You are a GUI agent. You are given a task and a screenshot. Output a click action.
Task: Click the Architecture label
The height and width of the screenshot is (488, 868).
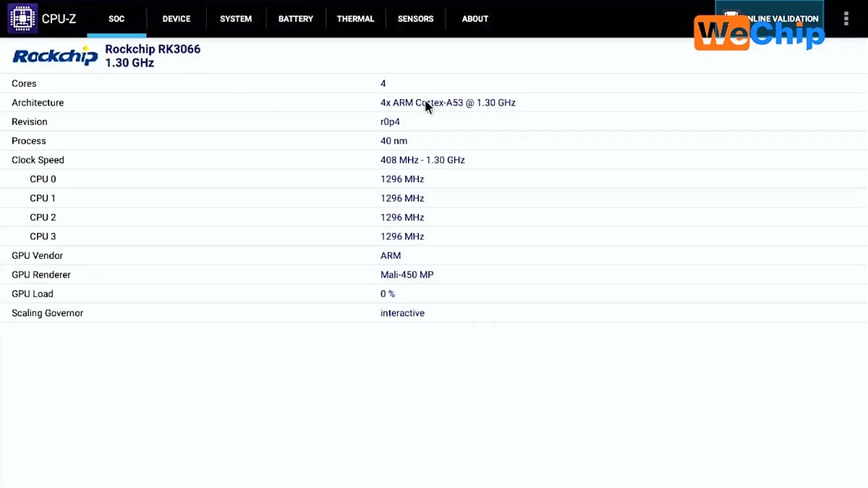(x=38, y=103)
